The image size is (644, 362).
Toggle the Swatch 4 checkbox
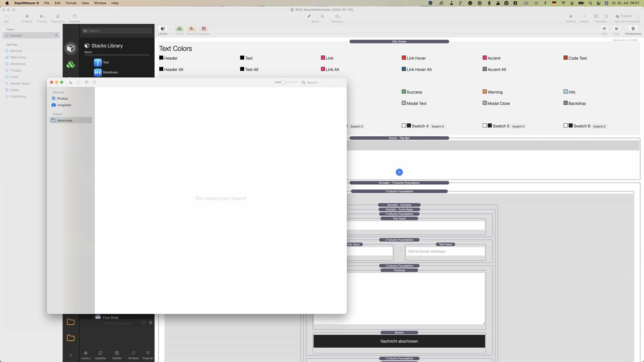point(404,126)
